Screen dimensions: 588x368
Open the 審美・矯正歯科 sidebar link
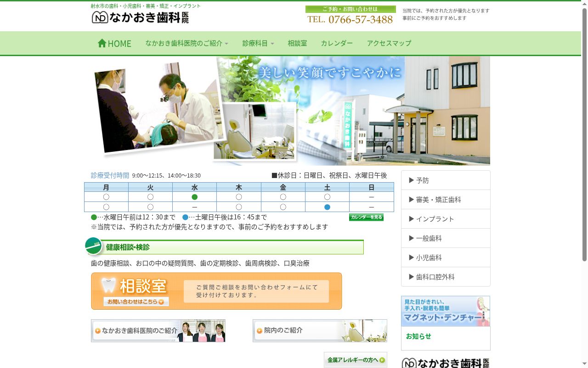click(x=446, y=200)
